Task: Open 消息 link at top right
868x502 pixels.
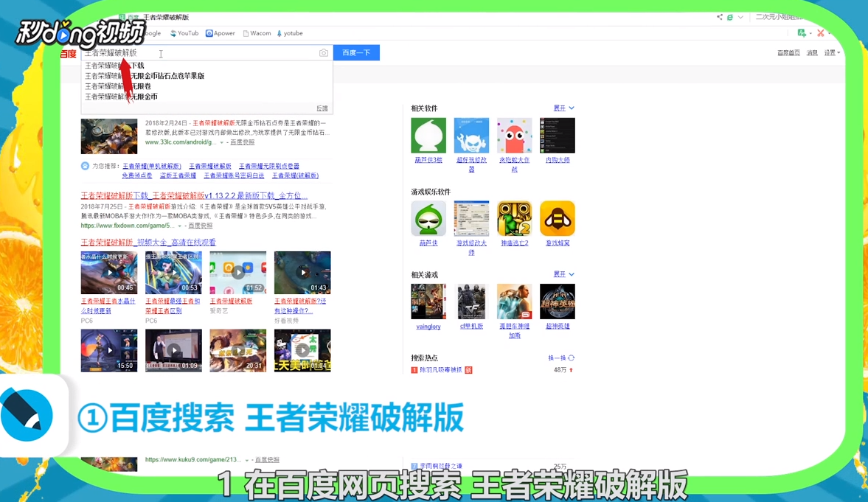Action: coord(812,52)
